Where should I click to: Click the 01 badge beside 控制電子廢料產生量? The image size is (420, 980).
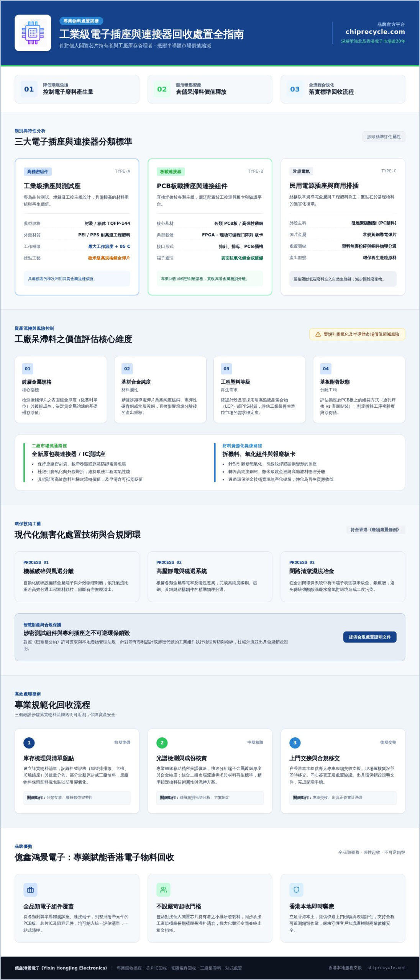click(x=29, y=89)
